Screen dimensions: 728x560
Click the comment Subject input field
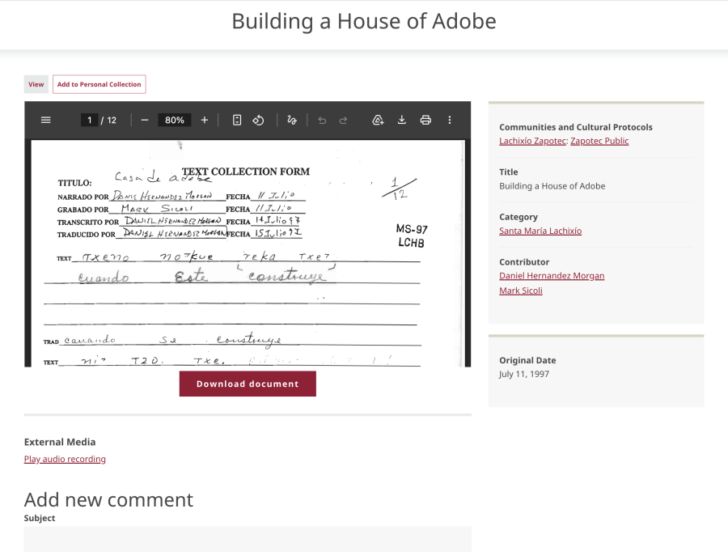[x=248, y=540]
